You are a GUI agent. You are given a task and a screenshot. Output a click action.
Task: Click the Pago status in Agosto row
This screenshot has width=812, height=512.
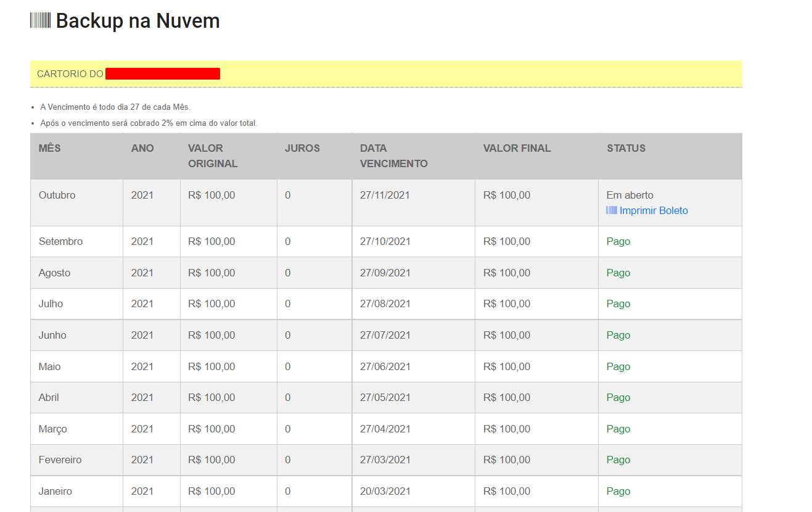[618, 273]
